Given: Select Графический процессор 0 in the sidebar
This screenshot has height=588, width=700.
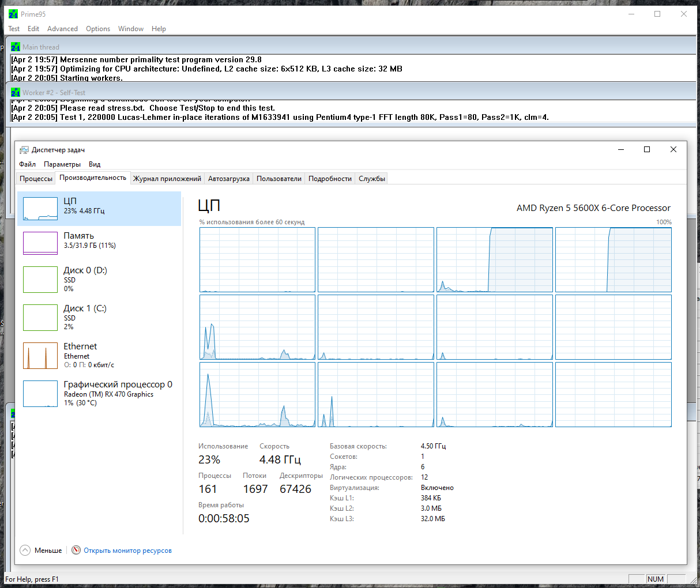Looking at the screenshot, I should pyautogui.click(x=99, y=394).
